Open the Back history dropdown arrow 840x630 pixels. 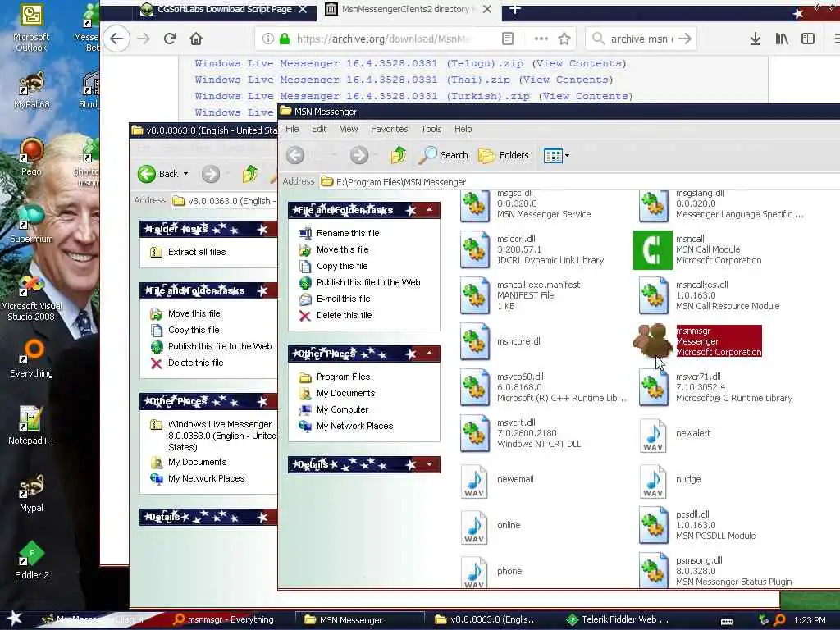(x=186, y=174)
